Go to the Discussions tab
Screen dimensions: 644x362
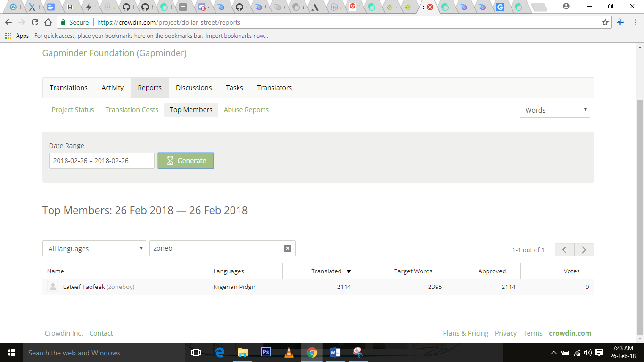point(194,88)
